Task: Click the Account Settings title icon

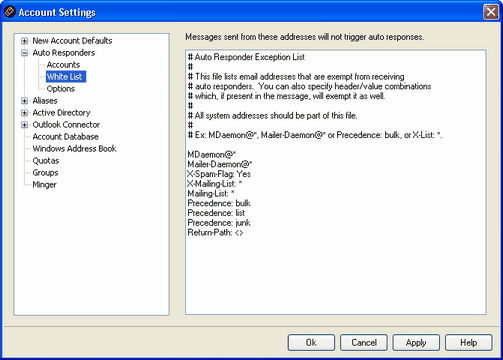Action: 9,12
